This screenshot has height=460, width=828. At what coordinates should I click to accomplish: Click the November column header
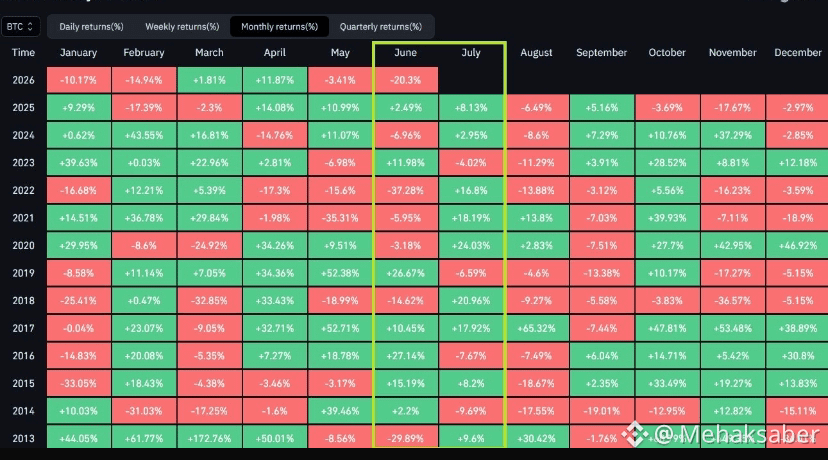tap(732, 53)
